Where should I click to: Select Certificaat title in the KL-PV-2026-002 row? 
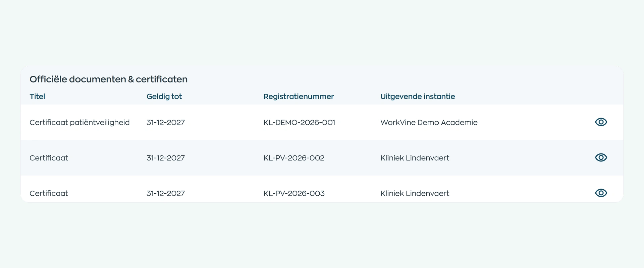49,158
